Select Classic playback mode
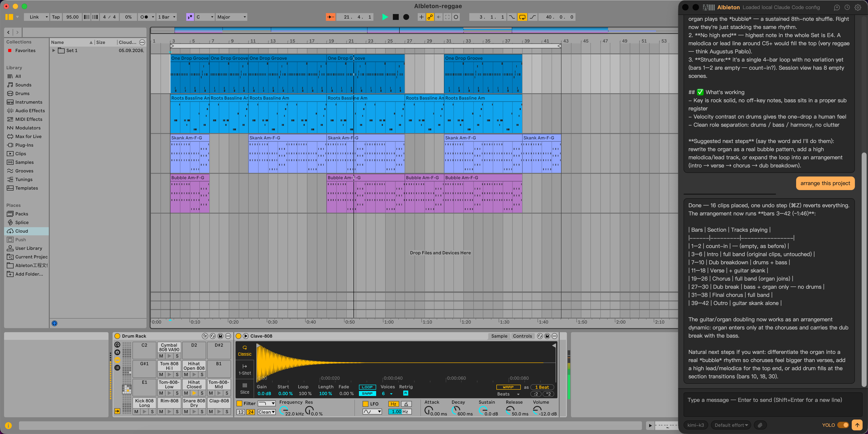Viewport: 868px width, 434px height. 245,350
